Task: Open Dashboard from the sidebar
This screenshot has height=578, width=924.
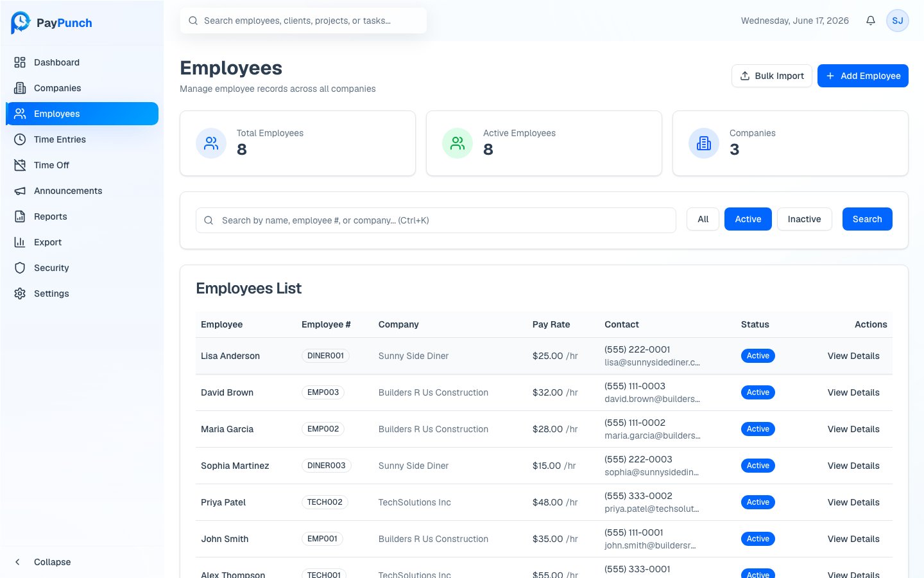Action: click(x=82, y=62)
